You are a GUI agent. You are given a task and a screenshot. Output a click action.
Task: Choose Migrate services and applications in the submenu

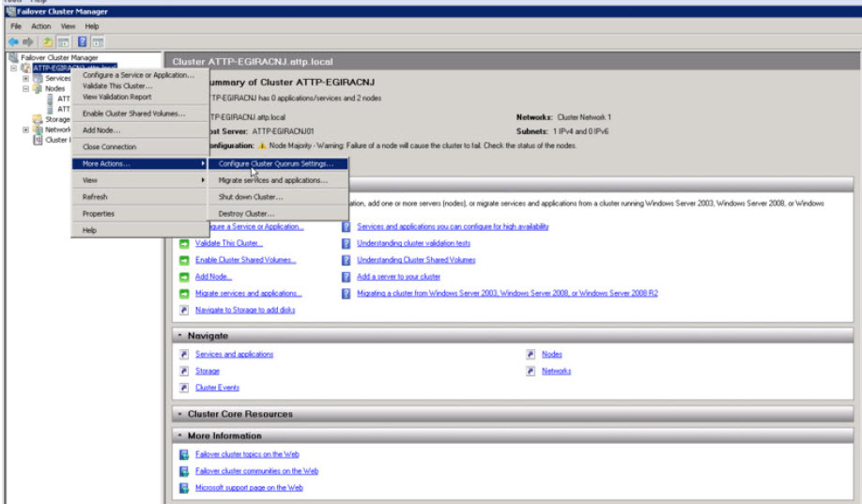[278, 180]
